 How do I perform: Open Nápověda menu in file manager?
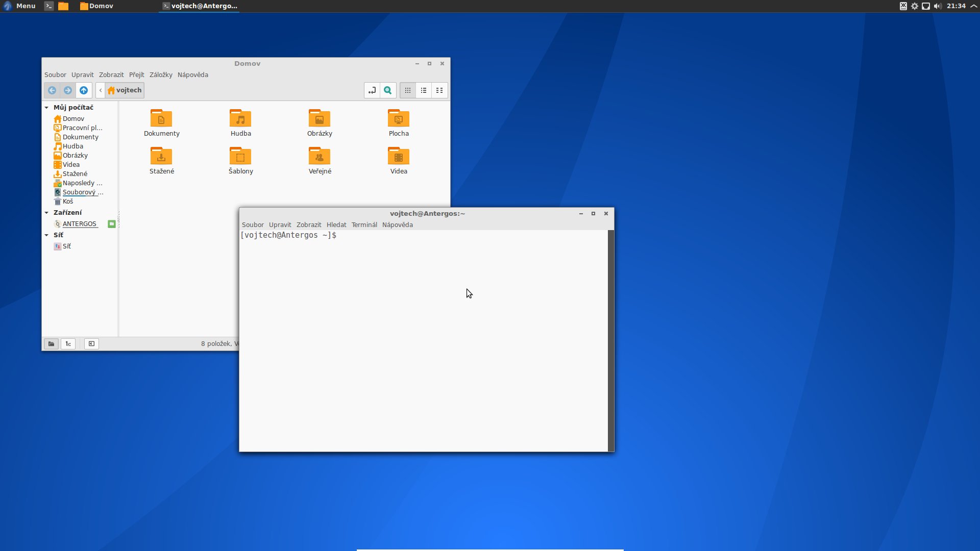192,75
